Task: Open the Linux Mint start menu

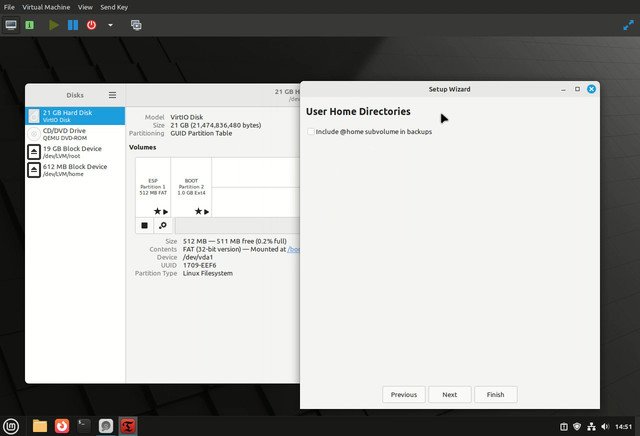Action: click(x=11, y=427)
